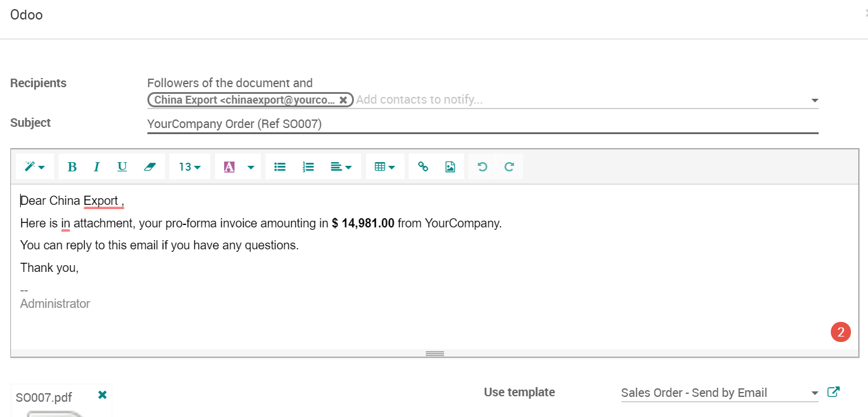Open the template via external link icon
Viewport: 868px width, 417px height.
point(833,392)
